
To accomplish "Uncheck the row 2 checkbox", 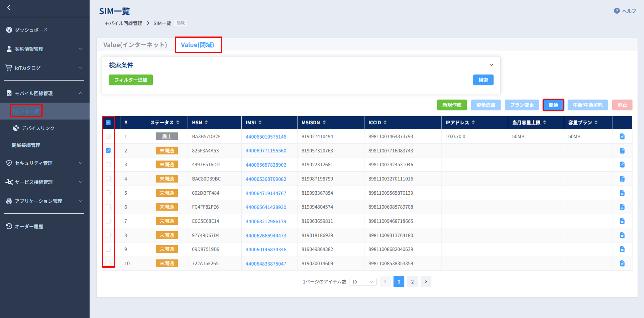I will click(108, 151).
